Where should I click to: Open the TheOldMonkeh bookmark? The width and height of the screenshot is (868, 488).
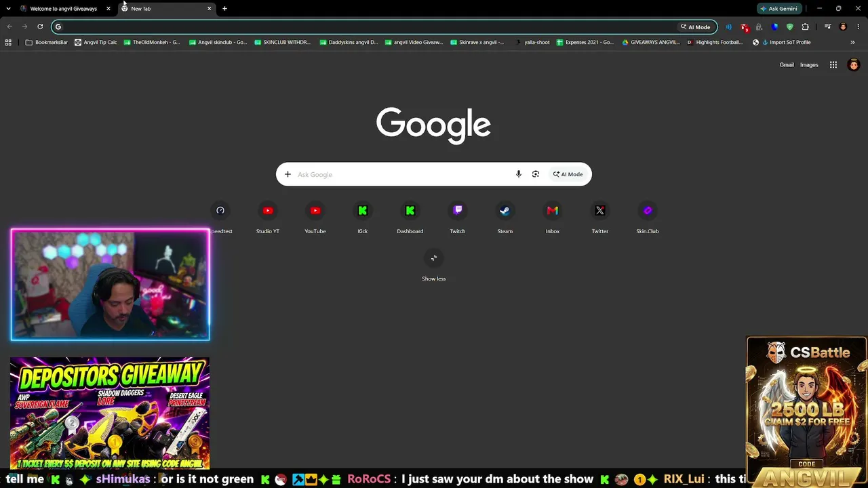point(152,42)
